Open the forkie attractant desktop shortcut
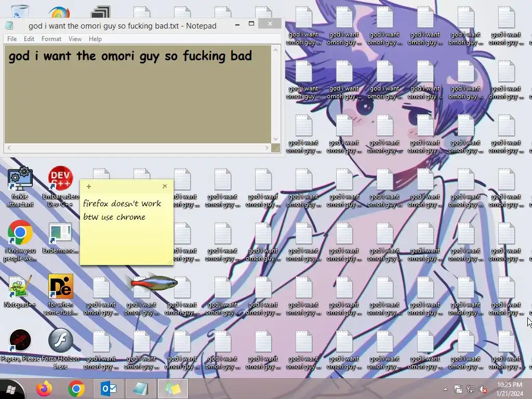The height and width of the screenshot is (399, 532). click(x=20, y=187)
